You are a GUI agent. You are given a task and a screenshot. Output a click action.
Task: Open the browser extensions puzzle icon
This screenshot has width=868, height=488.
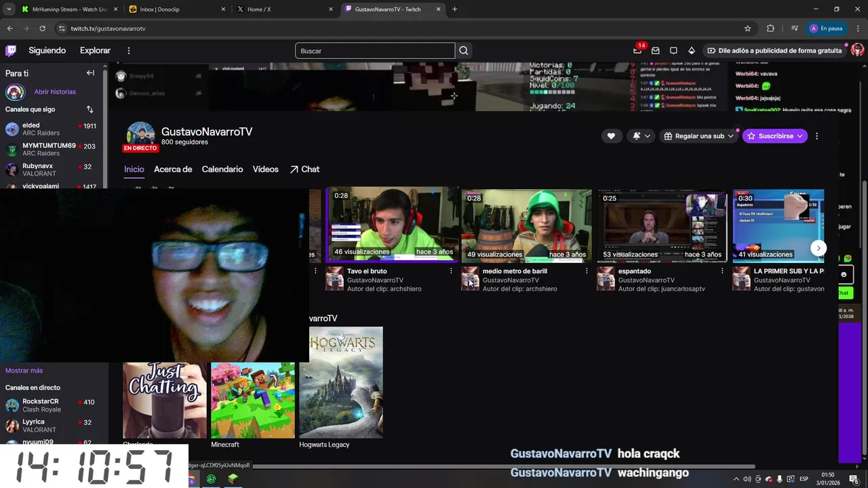pos(770,28)
